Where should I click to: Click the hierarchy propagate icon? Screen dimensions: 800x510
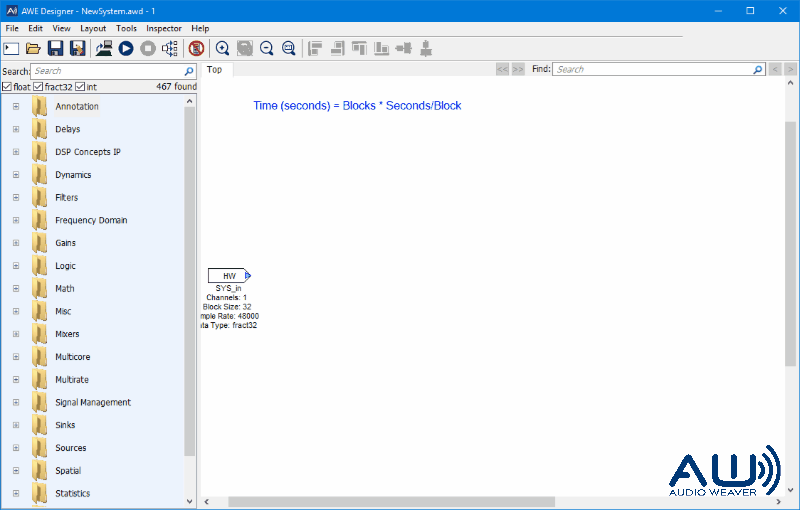pyautogui.click(x=170, y=48)
